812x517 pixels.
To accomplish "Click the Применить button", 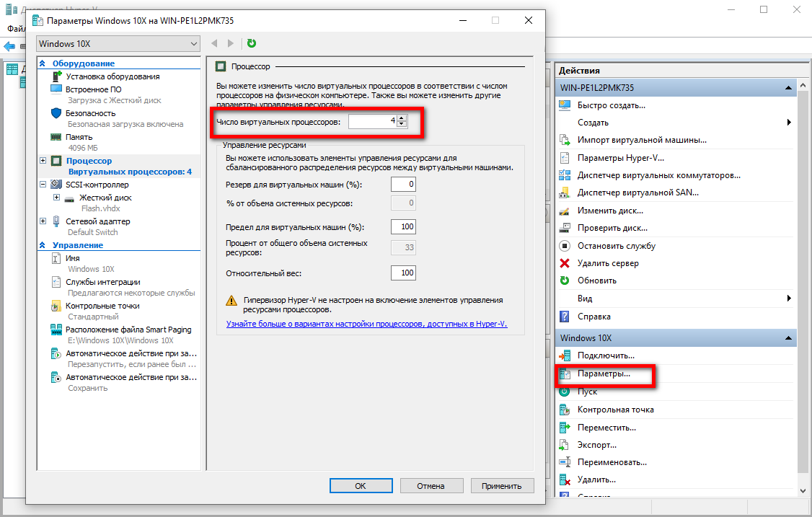I will coord(502,486).
